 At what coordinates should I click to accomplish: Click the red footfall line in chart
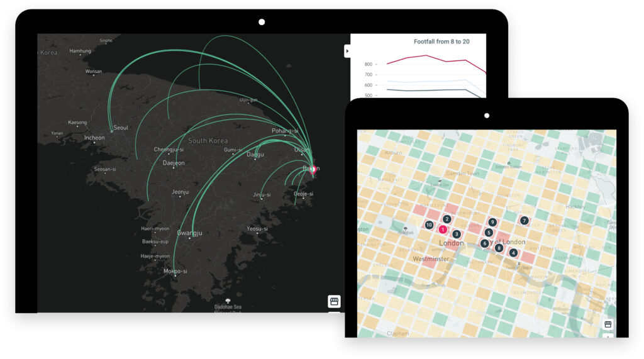[x=428, y=56]
